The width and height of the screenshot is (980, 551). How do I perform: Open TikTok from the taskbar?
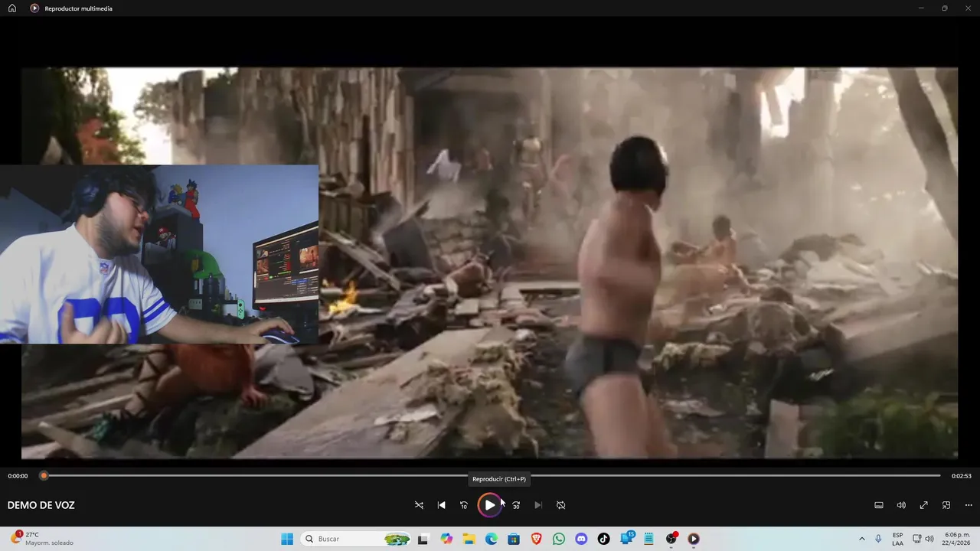pos(604,539)
